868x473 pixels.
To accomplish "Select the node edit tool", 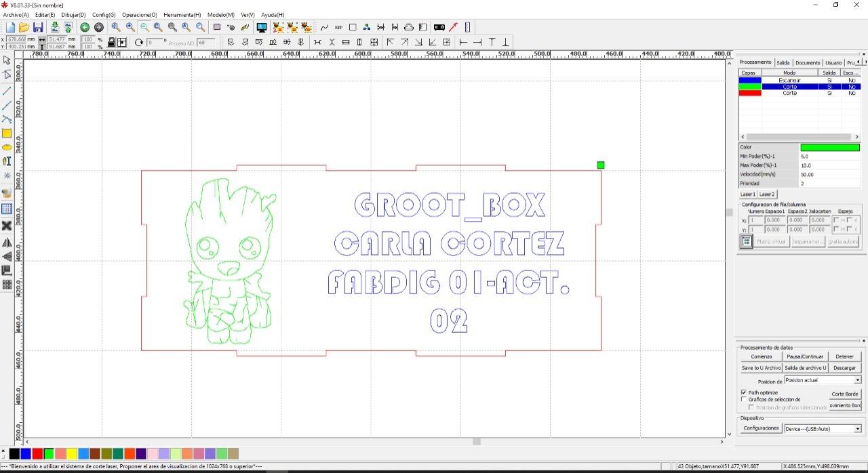I will click(x=7, y=75).
